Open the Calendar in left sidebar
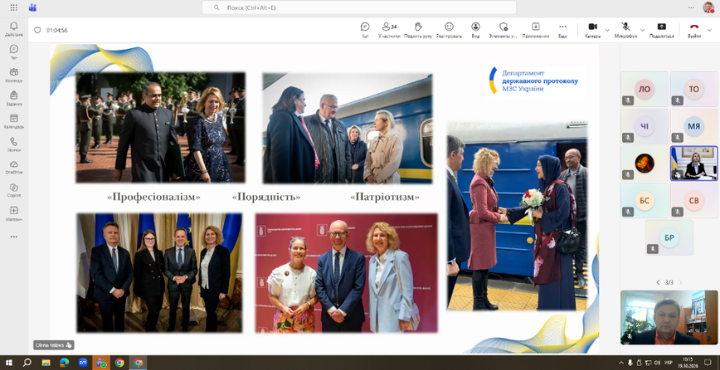Viewport: 720px width, 370px height. [x=14, y=121]
